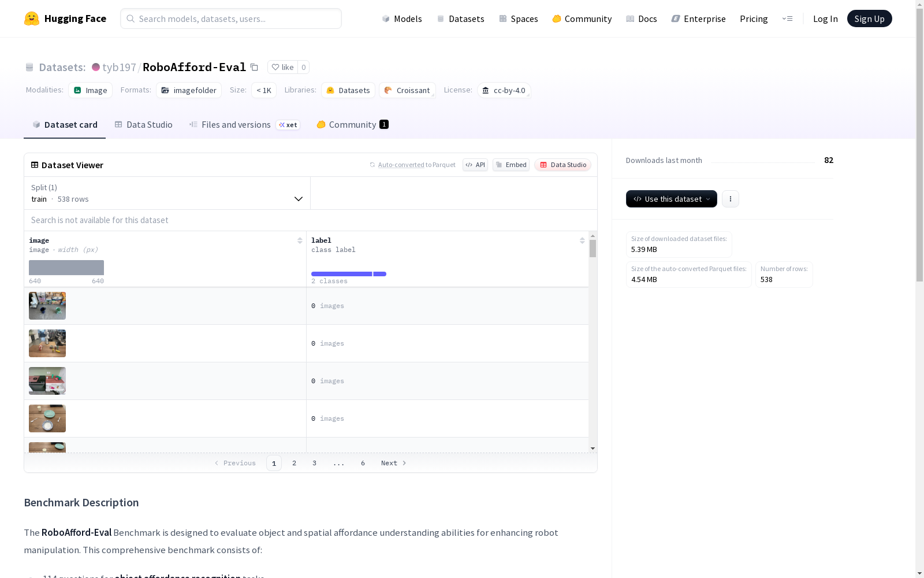Open the navigation overflow menu icon
The width and height of the screenshot is (924, 578).
pyautogui.click(x=787, y=18)
